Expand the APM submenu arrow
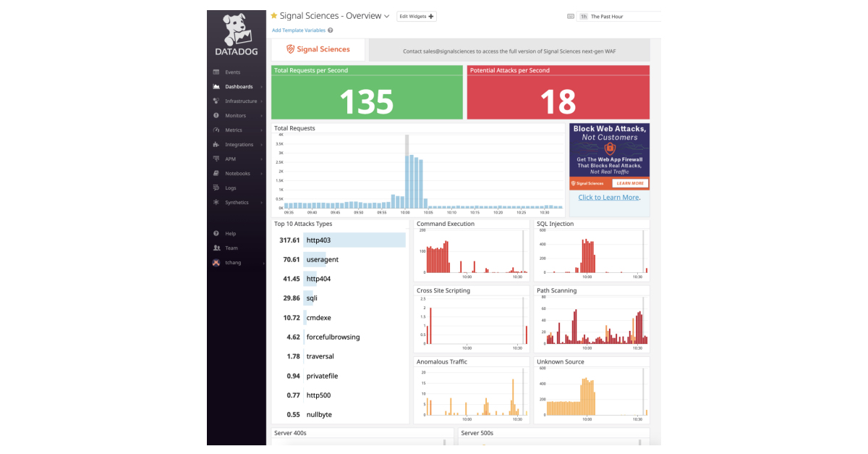This screenshot has height=454, width=868. (262, 159)
